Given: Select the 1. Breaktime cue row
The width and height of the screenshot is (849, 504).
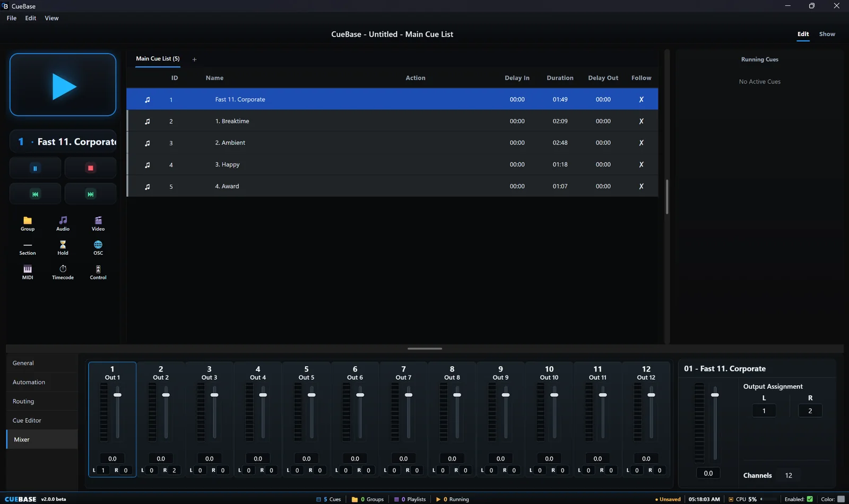Looking at the screenshot, I should [x=392, y=121].
